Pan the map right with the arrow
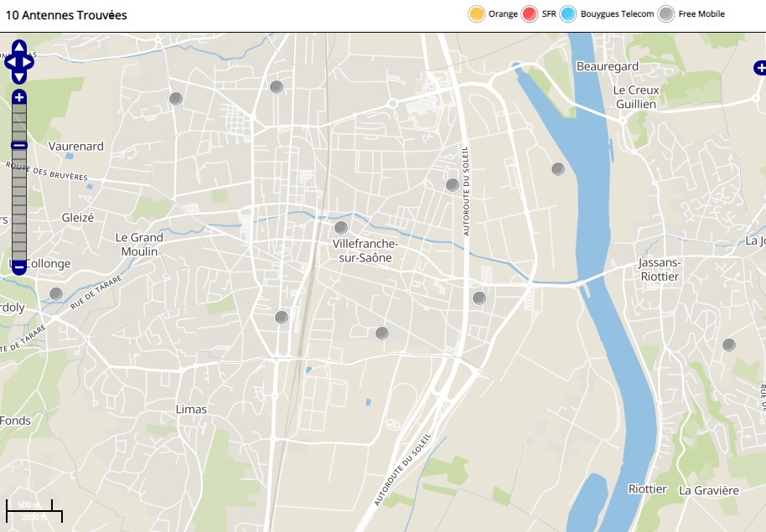This screenshot has height=532, width=766. (x=28, y=62)
